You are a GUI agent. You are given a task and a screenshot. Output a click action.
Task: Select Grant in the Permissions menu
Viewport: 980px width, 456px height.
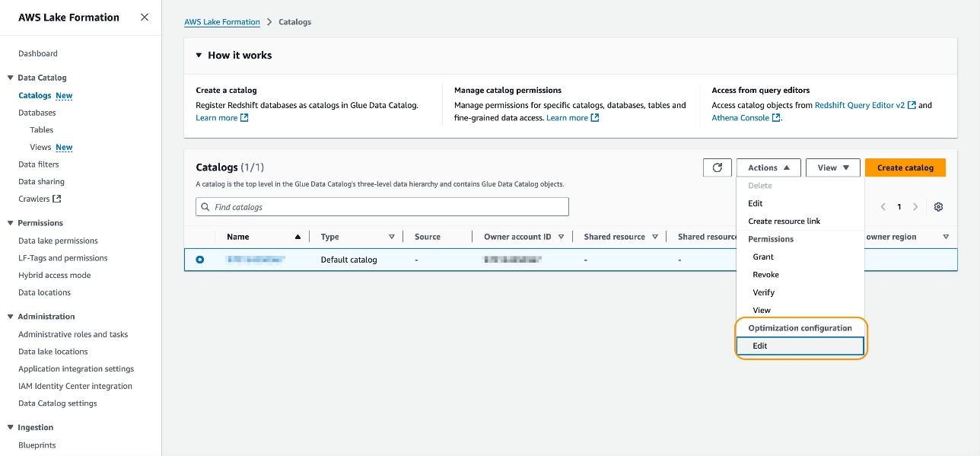[x=763, y=257]
